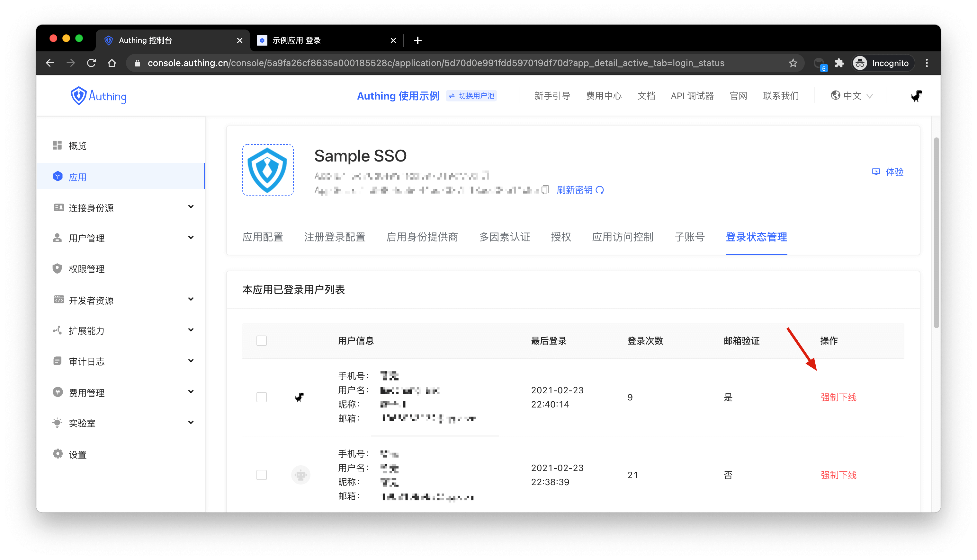Click 强制下线 for the first user

coord(838,397)
